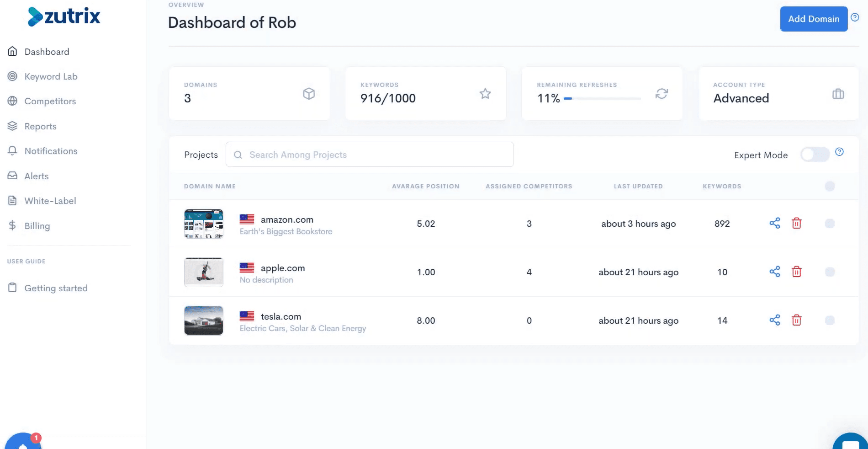Open the chat widget icon
The image size is (868, 449).
coord(850,442)
